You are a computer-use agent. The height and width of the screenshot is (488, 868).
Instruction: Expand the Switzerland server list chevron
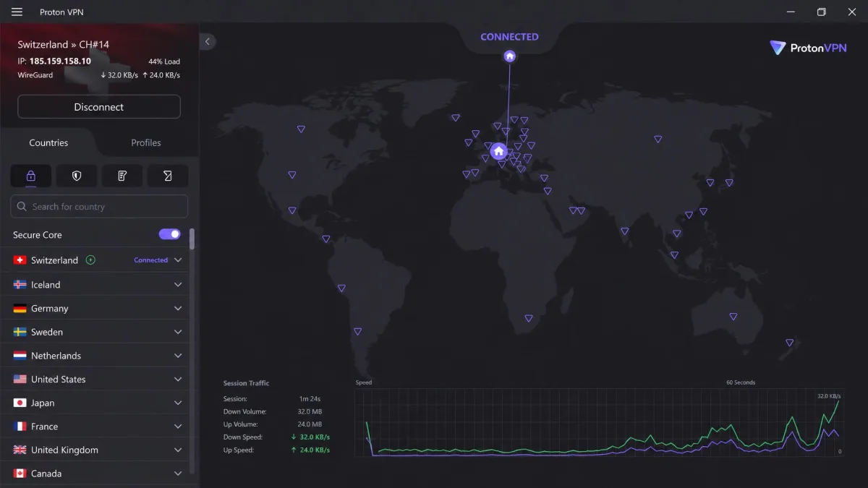click(178, 260)
